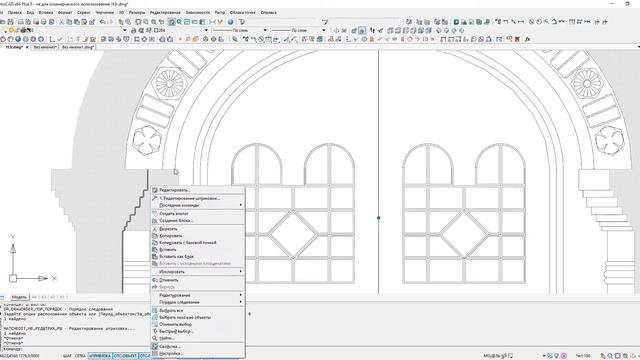Click the Redo arrow in the top toolbar

110,22
